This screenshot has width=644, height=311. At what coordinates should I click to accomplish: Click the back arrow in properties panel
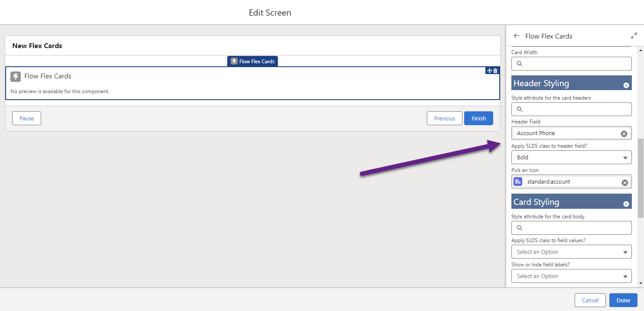click(516, 36)
